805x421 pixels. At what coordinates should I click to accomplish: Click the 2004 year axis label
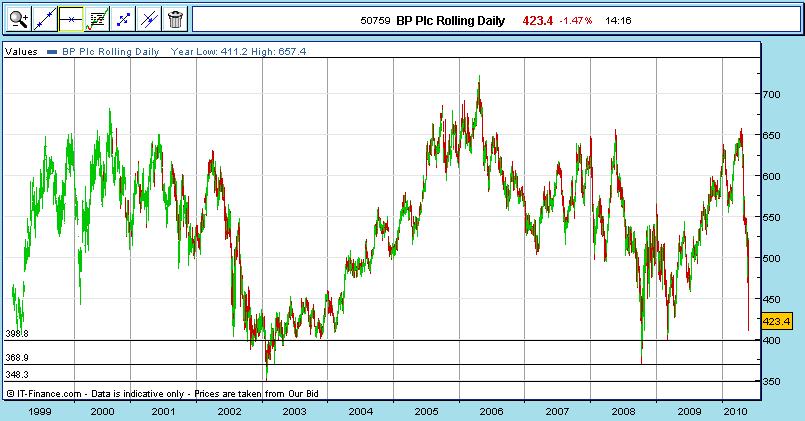click(360, 411)
